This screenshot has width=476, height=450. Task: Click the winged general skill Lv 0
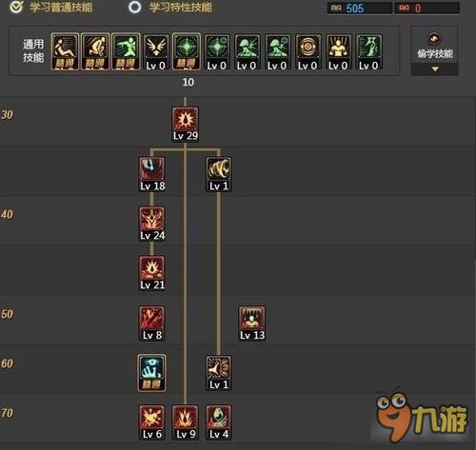tap(155, 51)
